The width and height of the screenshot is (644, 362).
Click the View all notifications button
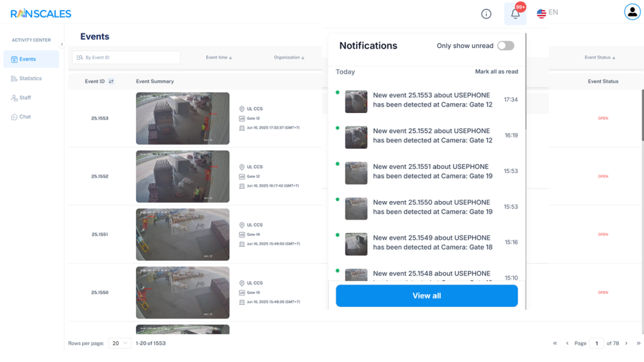click(x=426, y=295)
